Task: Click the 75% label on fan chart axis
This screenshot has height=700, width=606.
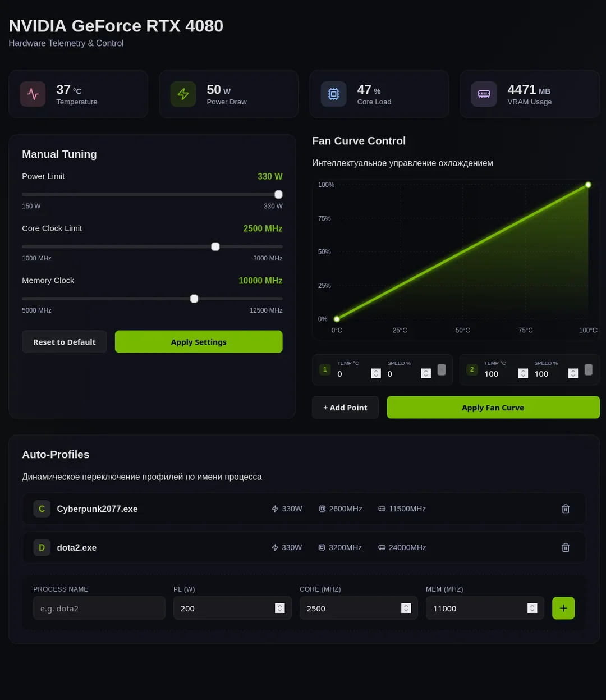Action: point(324,218)
